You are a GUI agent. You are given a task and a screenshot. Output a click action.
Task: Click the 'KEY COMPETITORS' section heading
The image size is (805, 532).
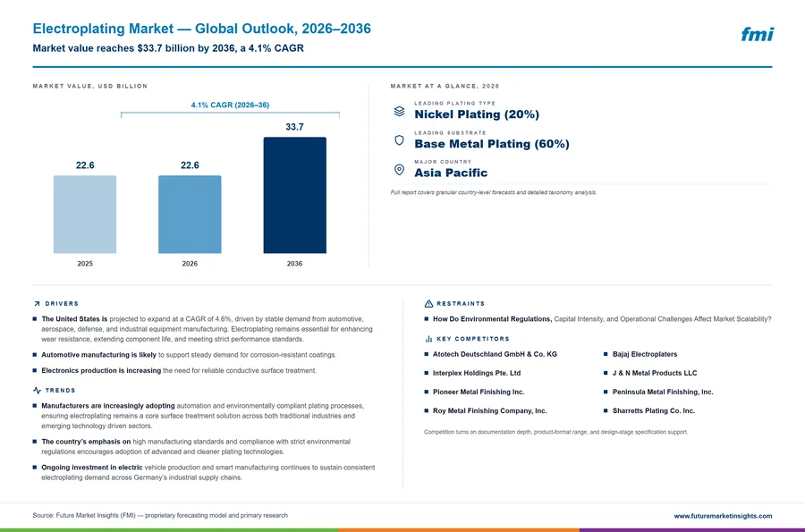[x=473, y=339]
